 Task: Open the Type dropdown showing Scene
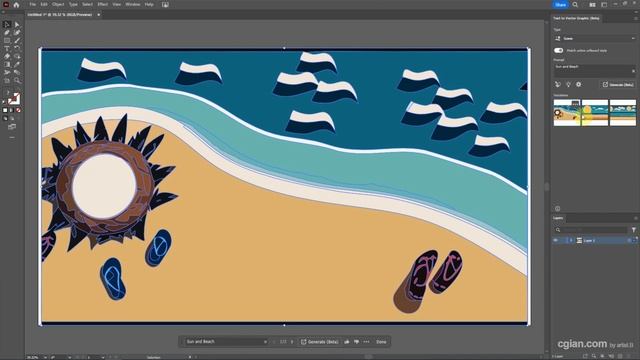click(595, 38)
